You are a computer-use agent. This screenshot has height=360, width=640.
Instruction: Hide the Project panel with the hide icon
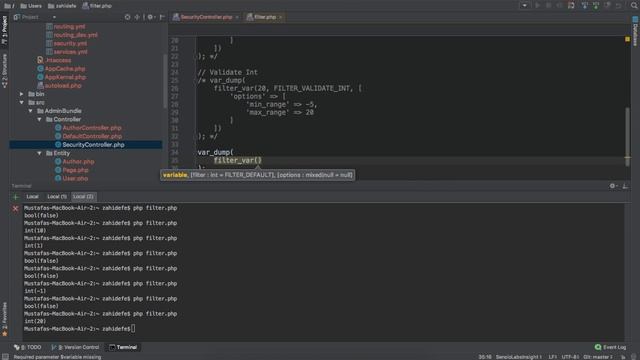(162, 17)
